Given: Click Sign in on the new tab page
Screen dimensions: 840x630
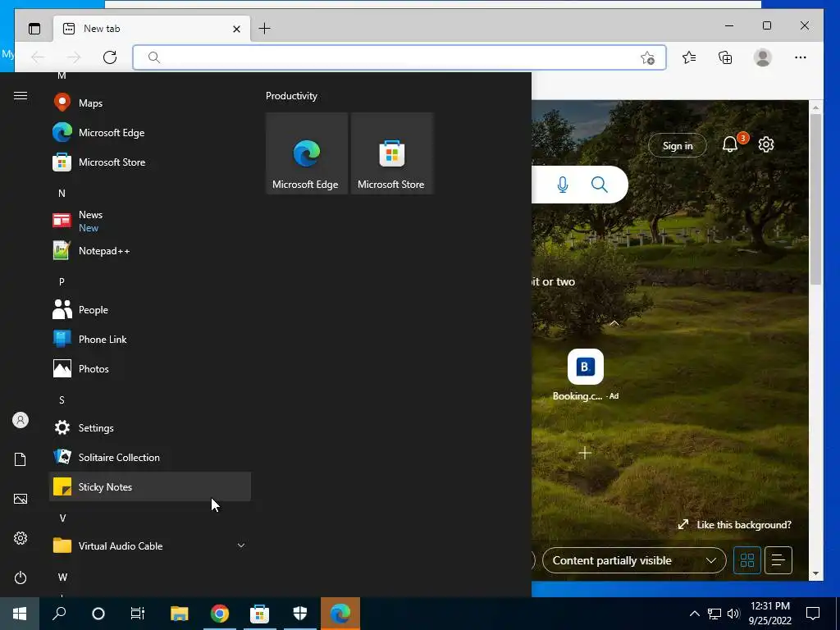Looking at the screenshot, I should (677, 146).
